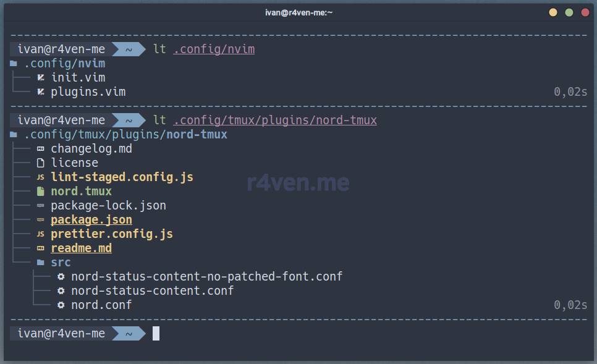Click the markdown icon beside changelog.md

[x=41, y=149]
